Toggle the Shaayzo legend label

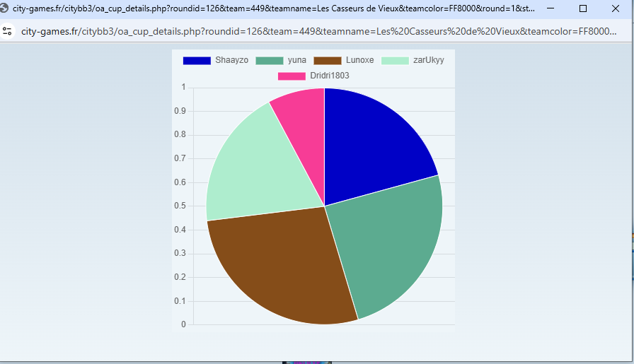click(231, 61)
